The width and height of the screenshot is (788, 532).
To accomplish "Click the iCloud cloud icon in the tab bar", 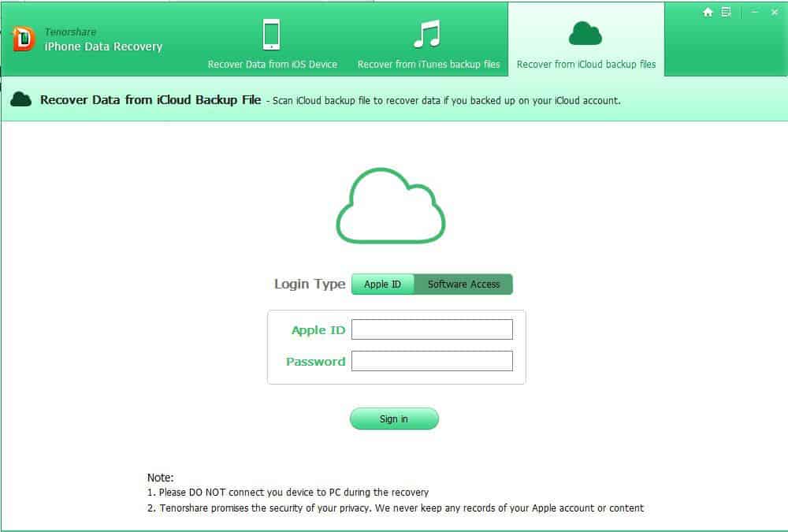I will pyautogui.click(x=585, y=33).
